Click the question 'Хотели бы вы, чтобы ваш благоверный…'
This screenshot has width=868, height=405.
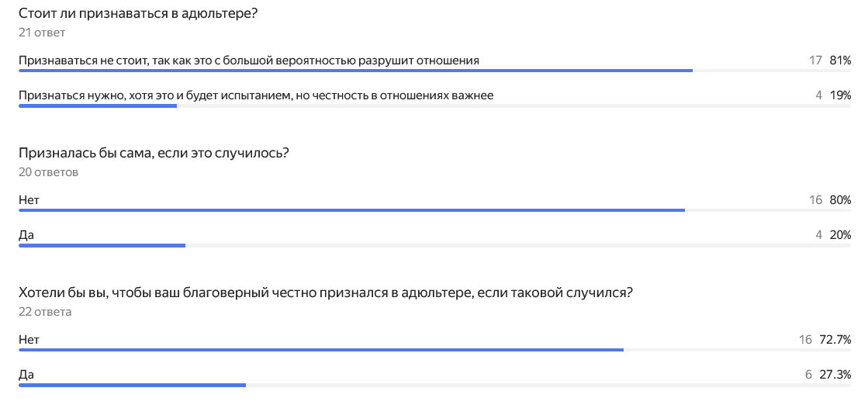pyautogui.click(x=325, y=292)
